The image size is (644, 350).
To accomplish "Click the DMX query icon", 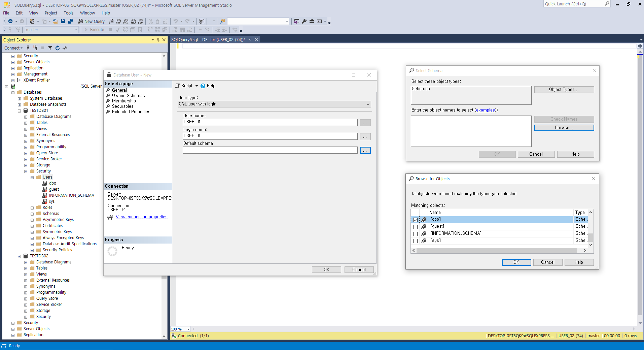I will click(126, 21).
